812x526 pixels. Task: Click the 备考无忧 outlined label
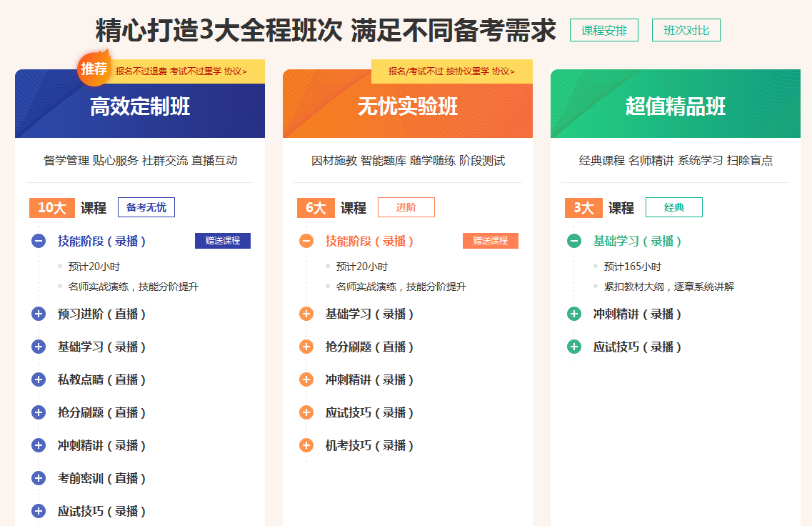[146, 208]
